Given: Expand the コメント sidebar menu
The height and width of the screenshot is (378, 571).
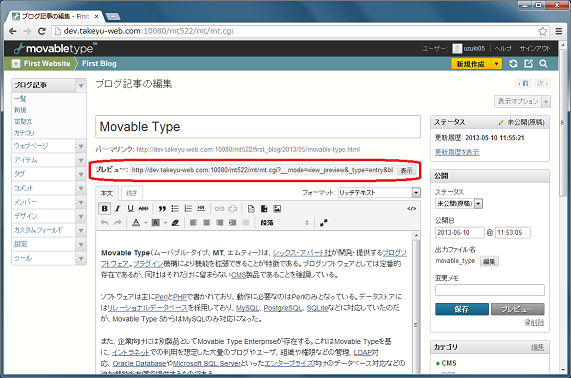Looking at the screenshot, I should point(81,188).
